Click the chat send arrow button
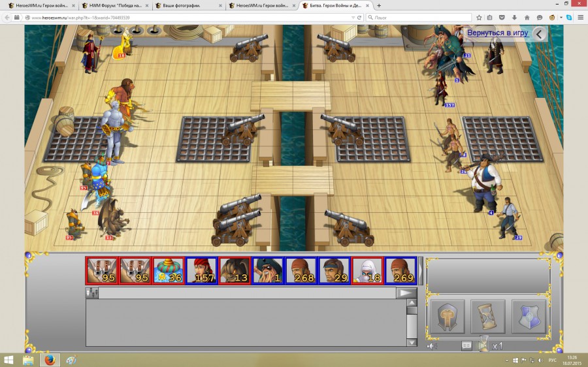 point(406,293)
